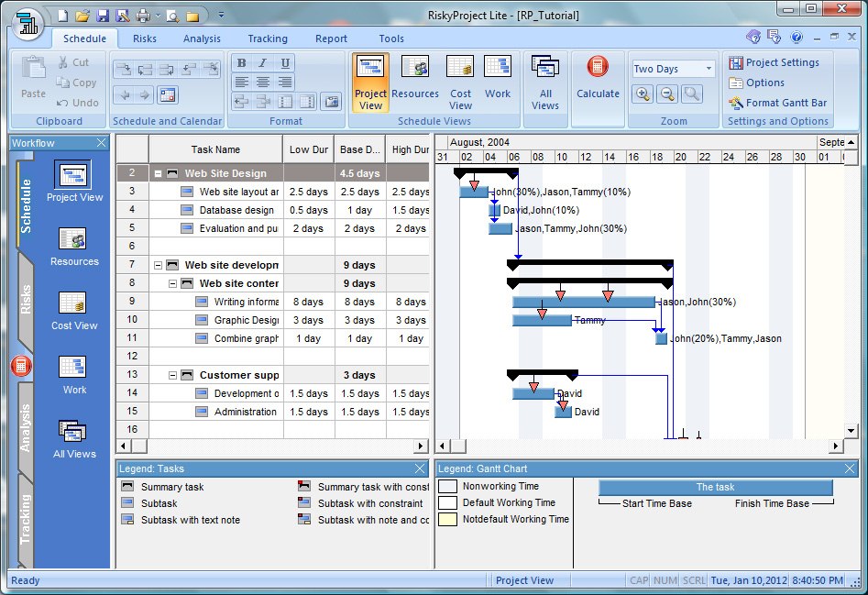Image resolution: width=868 pixels, height=595 pixels.
Task: Collapse the Customer support task group
Action: tap(173, 375)
